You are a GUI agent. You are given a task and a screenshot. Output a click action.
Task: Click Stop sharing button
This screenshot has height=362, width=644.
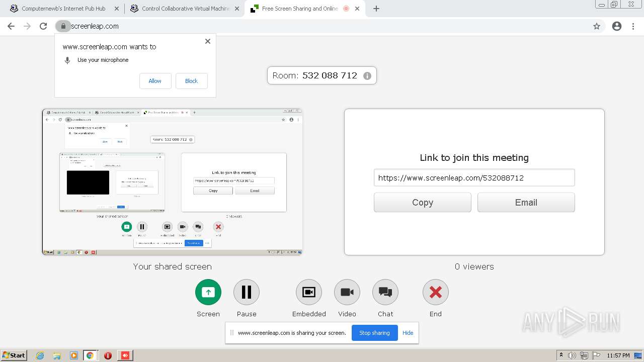374,333
